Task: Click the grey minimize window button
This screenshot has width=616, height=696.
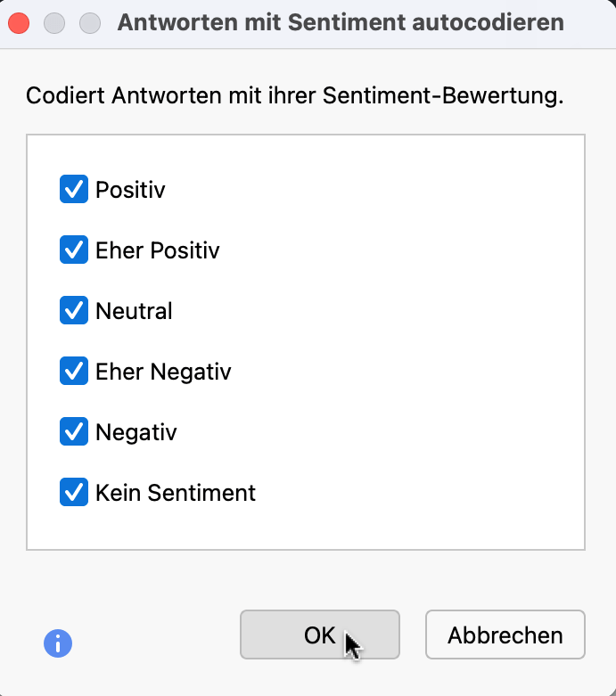Action: [54, 23]
